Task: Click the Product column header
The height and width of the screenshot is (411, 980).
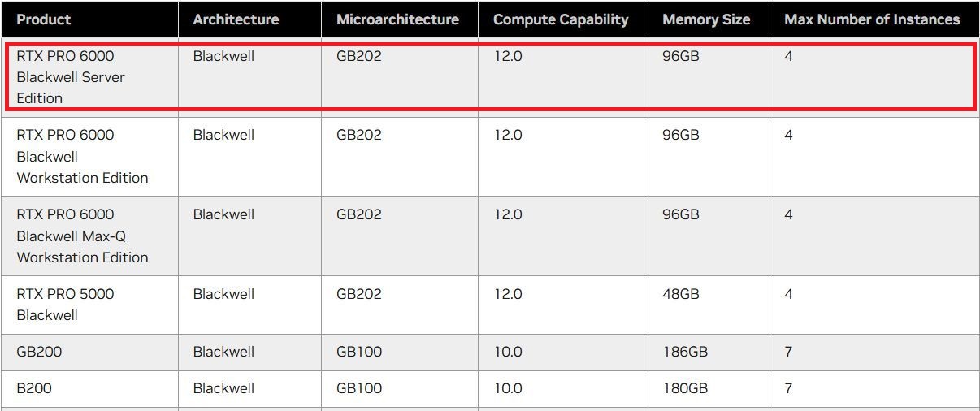Action: pyautogui.click(x=44, y=19)
